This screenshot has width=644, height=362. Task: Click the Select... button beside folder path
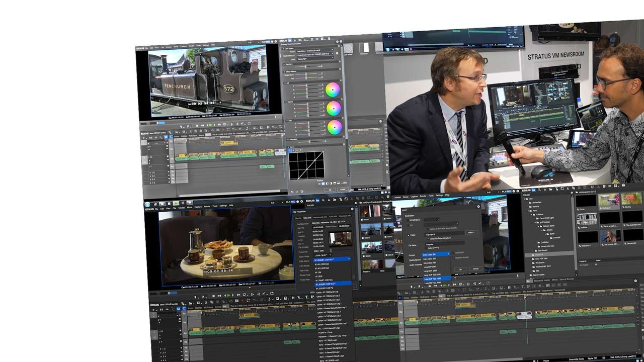pos(471,232)
